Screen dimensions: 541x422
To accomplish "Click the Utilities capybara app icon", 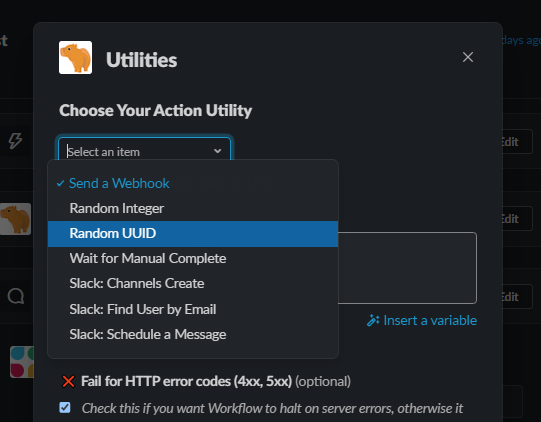I will click(75, 58).
